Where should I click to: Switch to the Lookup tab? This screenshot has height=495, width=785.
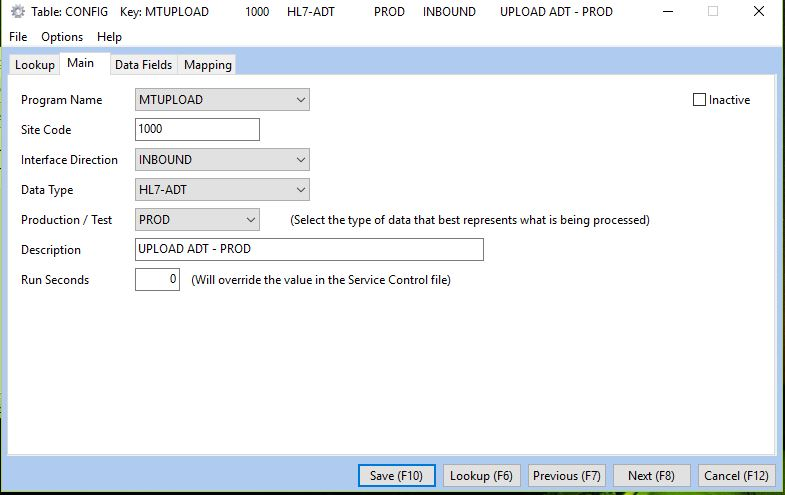(x=35, y=65)
